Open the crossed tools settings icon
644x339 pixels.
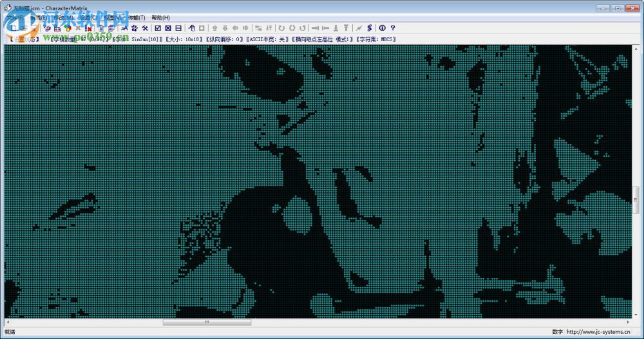[145, 28]
